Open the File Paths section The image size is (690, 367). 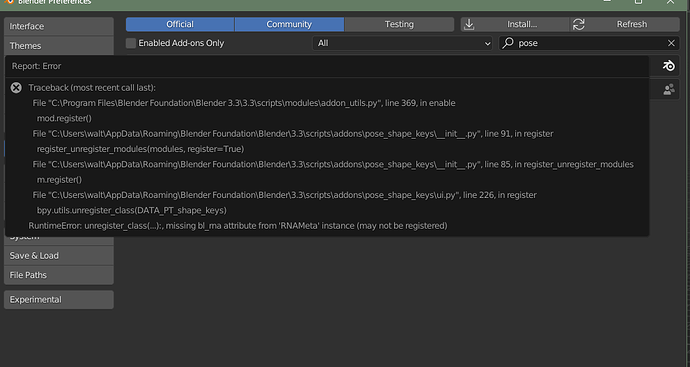click(59, 275)
